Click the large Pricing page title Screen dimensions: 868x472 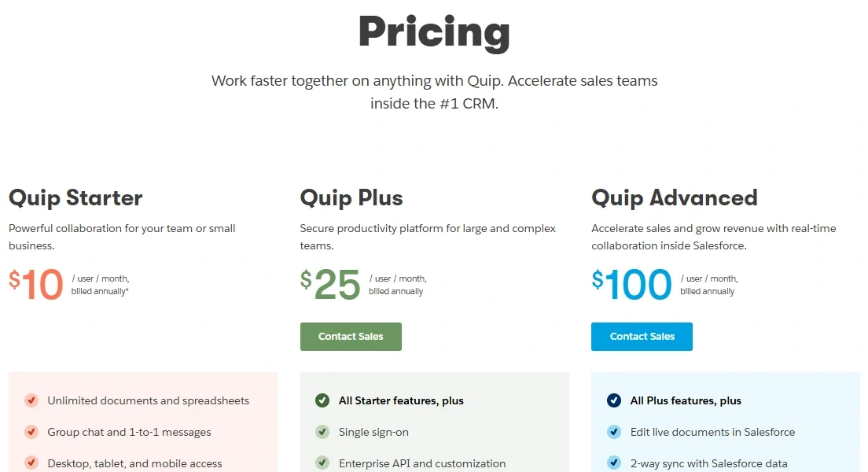[x=434, y=33]
